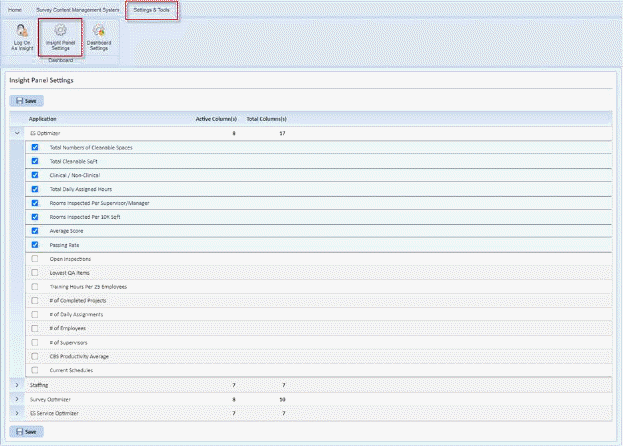This screenshot has height=446, width=623.
Task: Enable the Open Inspections checkbox
Action: (35, 258)
